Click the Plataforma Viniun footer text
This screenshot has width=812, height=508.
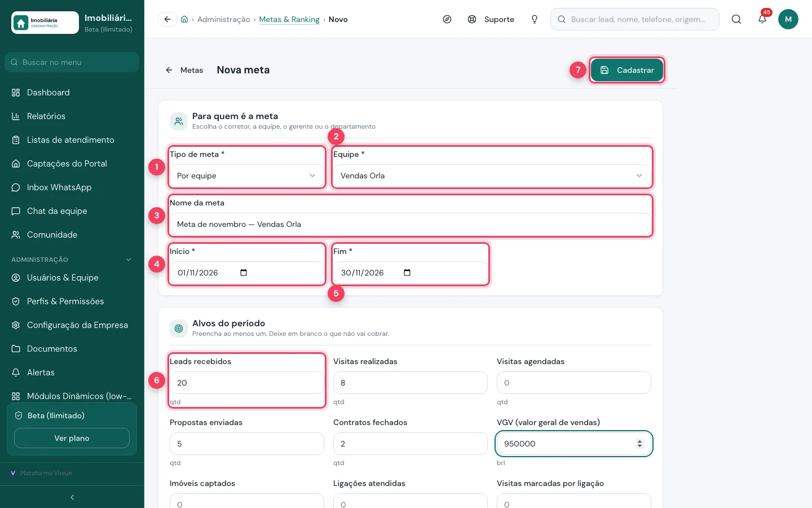[x=46, y=473]
